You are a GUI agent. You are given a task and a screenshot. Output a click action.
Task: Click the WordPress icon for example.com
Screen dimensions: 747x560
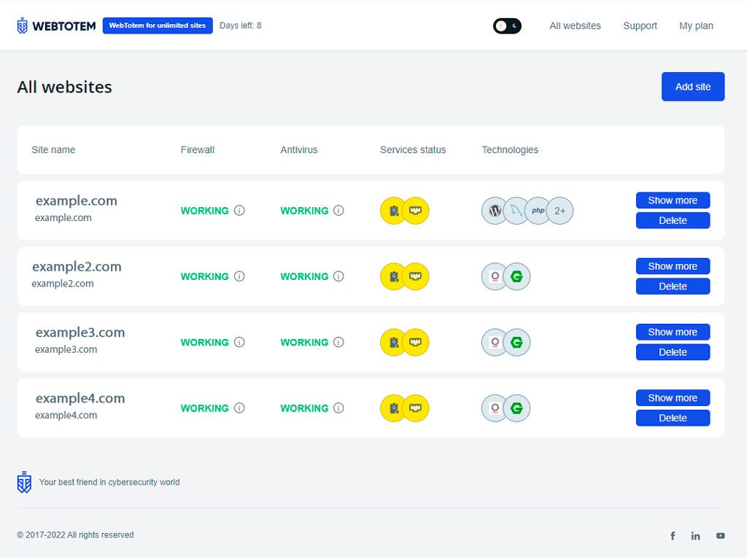pos(495,211)
